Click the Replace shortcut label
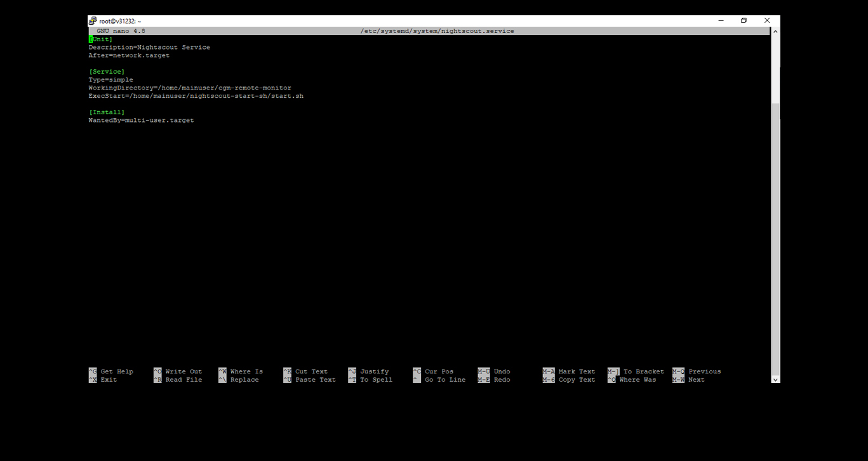Screen dimensions: 868x461 (239, 380)
